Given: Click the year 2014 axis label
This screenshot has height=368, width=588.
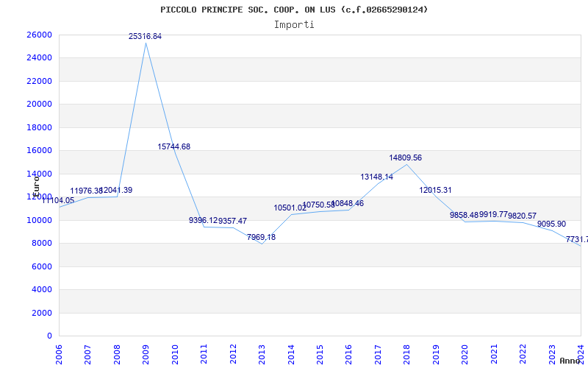Looking at the screenshot, I should [291, 355].
